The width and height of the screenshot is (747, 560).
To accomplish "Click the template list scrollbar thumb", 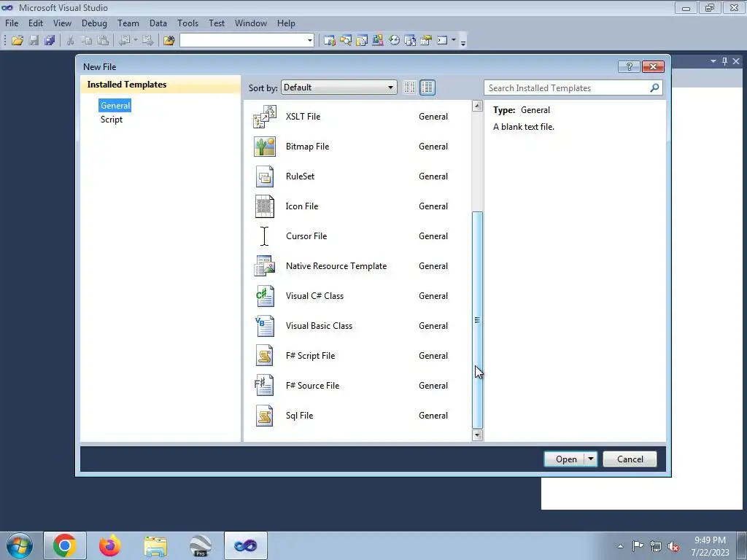I will coord(477,320).
